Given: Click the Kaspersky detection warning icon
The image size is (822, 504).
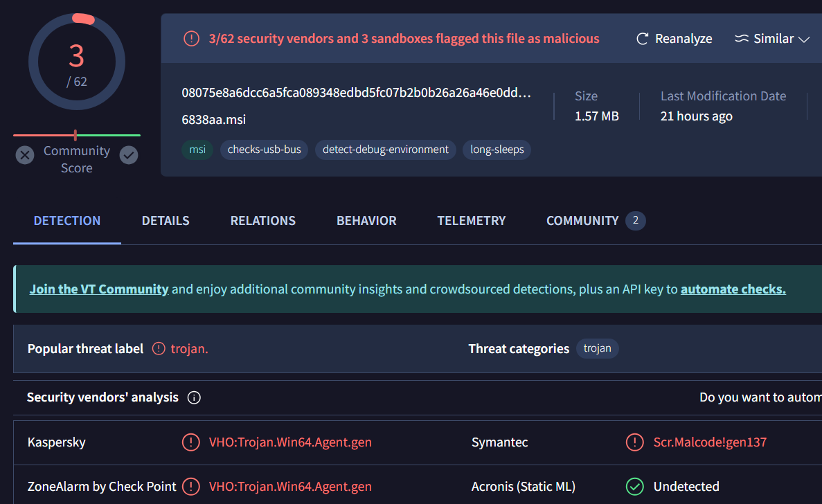Looking at the screenshot, I should (x=190, y=442).
